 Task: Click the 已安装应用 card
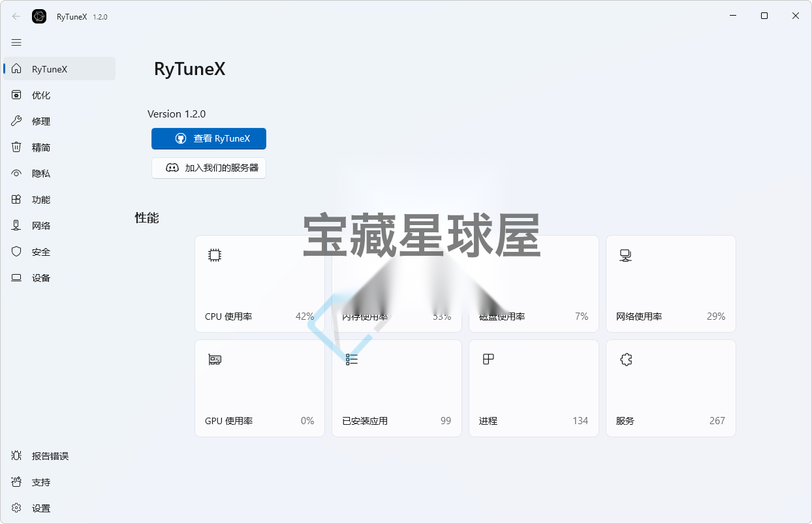click(x=397, y=388)
